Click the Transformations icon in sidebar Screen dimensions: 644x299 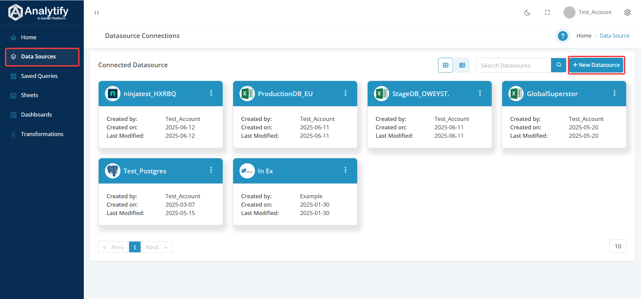click(13, 134)
